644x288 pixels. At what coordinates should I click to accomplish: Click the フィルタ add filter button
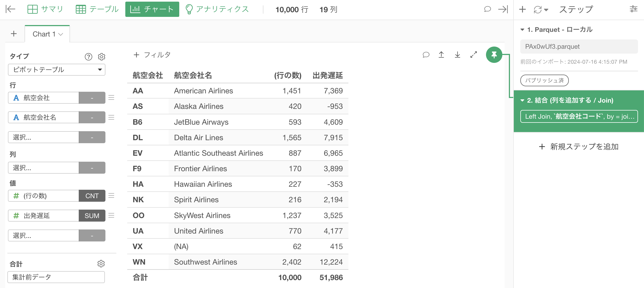tap(152, 55)
